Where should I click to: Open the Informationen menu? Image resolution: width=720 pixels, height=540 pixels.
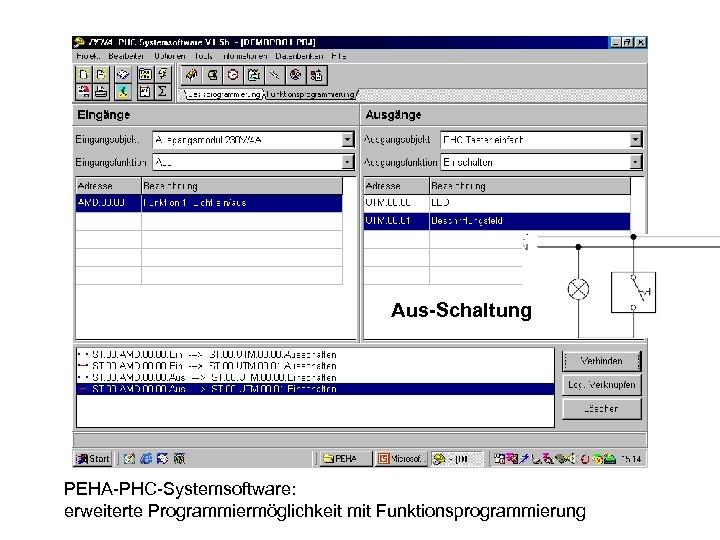pos(245,56)
